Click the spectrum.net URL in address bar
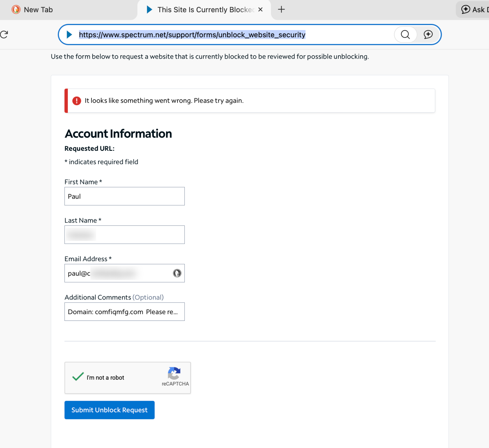This screenshot has width=489, height=448. pos(192,35)
